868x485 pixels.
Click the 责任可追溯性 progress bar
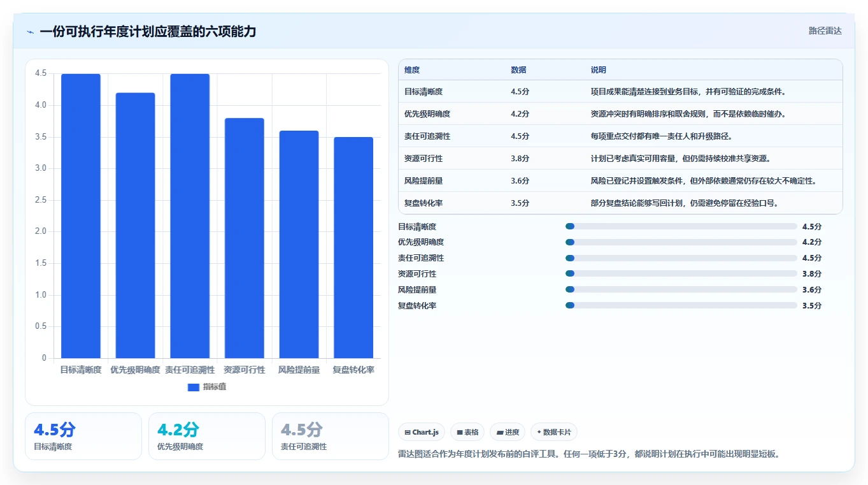click(x=681, y=258)
